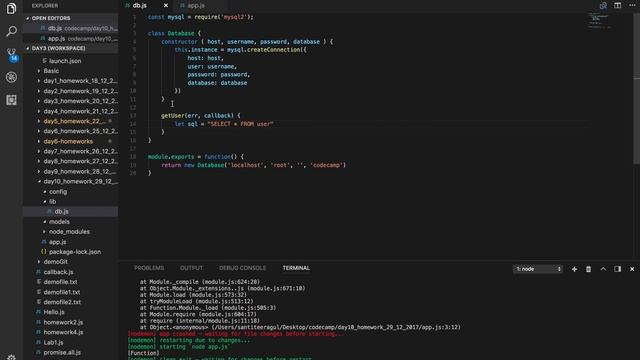Select app.js in the Open Editors list
Image resolution: width=640 pixels, height=360 pixels.
[x=71, y=38]
